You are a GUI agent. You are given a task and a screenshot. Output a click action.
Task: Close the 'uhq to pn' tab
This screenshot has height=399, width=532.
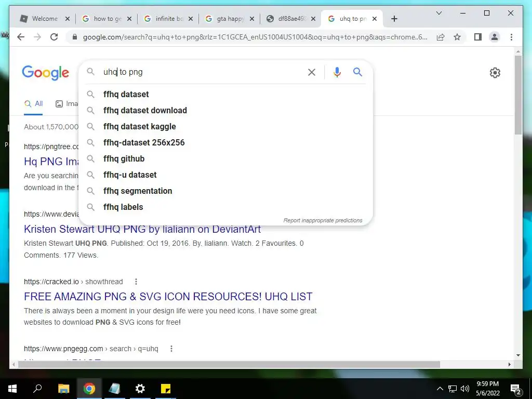pos(375,19)
